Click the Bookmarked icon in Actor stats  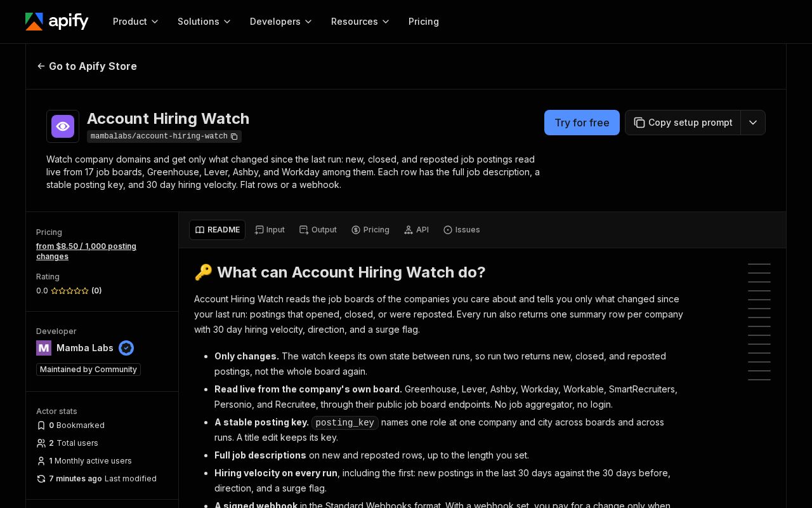point(41,425)
